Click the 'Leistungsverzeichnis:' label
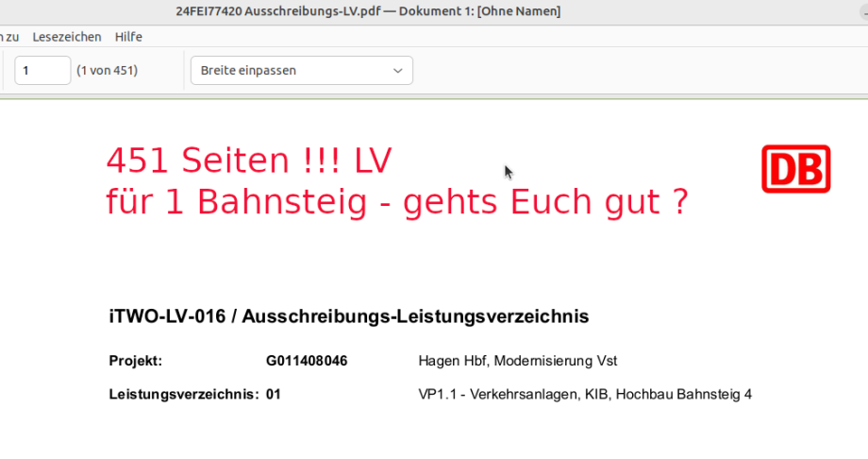Image resolution: width=868 pixels, height=459 pixels. pyautogui.click(x=183, y=395)
